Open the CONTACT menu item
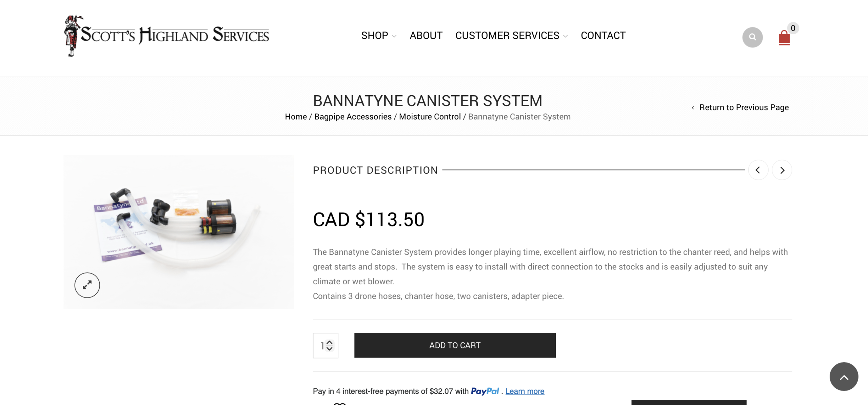Viewport: 868px width, 405px height. [603, 36]
